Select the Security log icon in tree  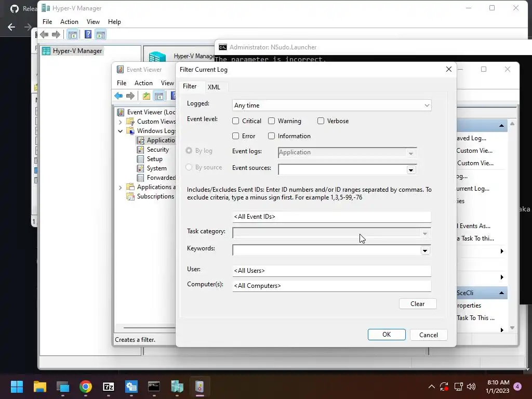click(x=140, y=150)
